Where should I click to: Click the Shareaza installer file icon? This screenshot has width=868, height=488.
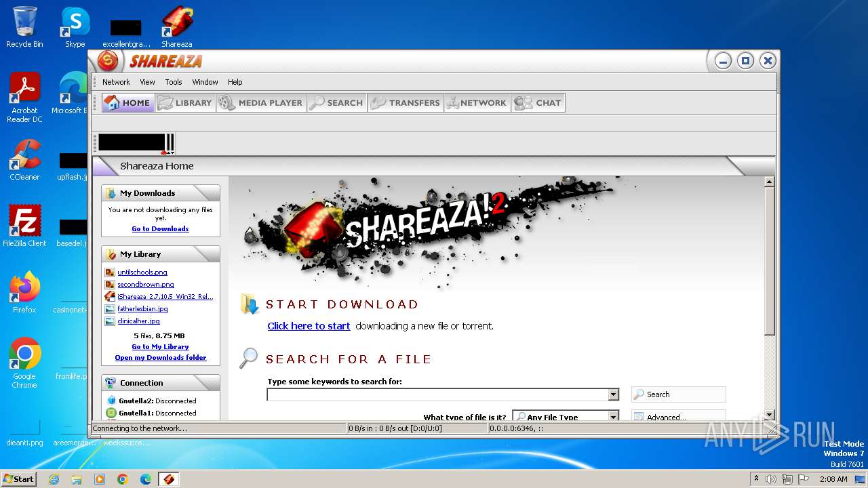(x=110, y=297)
